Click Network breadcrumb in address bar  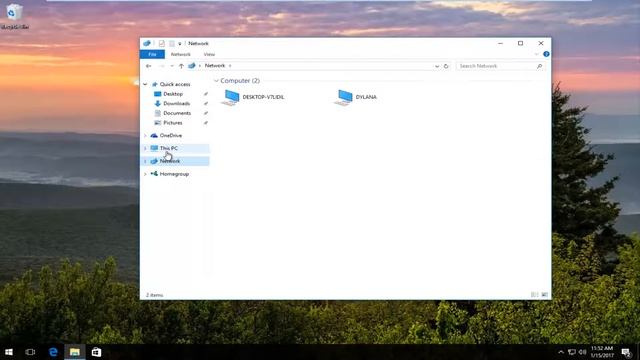[x=215, y=66]
